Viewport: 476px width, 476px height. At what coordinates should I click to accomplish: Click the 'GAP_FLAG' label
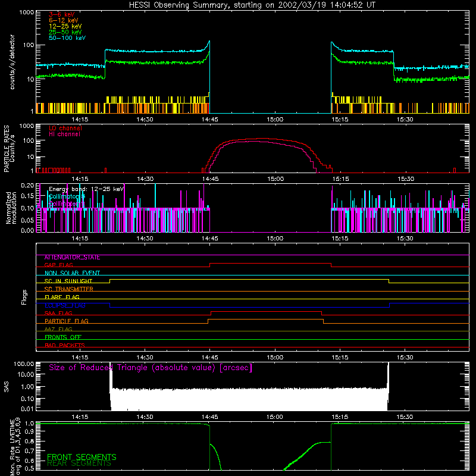[x=58, y=265]
